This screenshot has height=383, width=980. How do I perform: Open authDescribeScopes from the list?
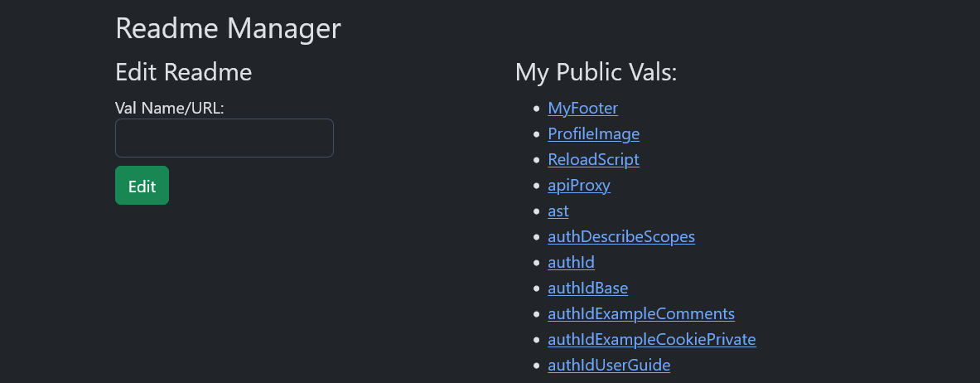[x=620, y=236]
